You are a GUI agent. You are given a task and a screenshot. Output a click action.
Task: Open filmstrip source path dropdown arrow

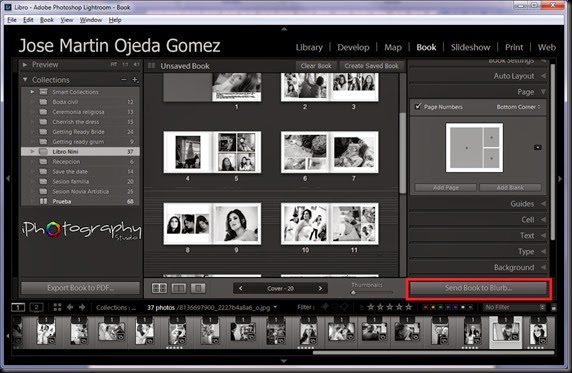[275, 307]
